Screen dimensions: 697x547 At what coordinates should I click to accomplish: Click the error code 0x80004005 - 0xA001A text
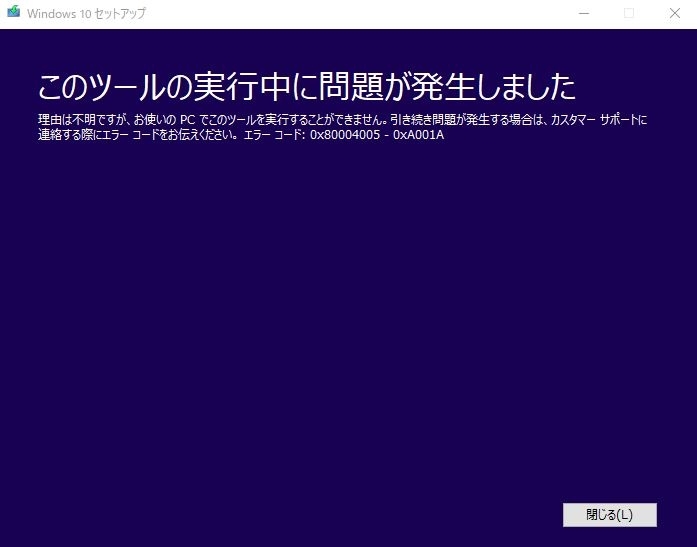(x=377, y=135)
